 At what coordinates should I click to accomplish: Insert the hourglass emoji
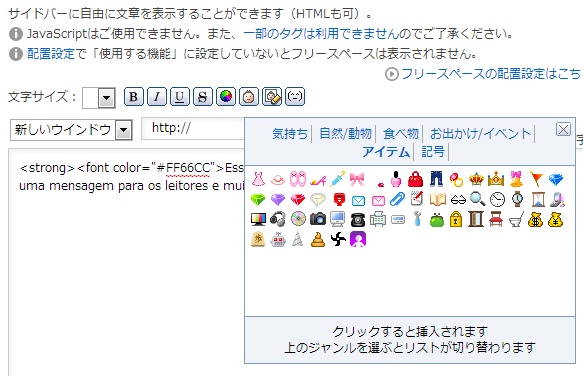pos(538,200)
